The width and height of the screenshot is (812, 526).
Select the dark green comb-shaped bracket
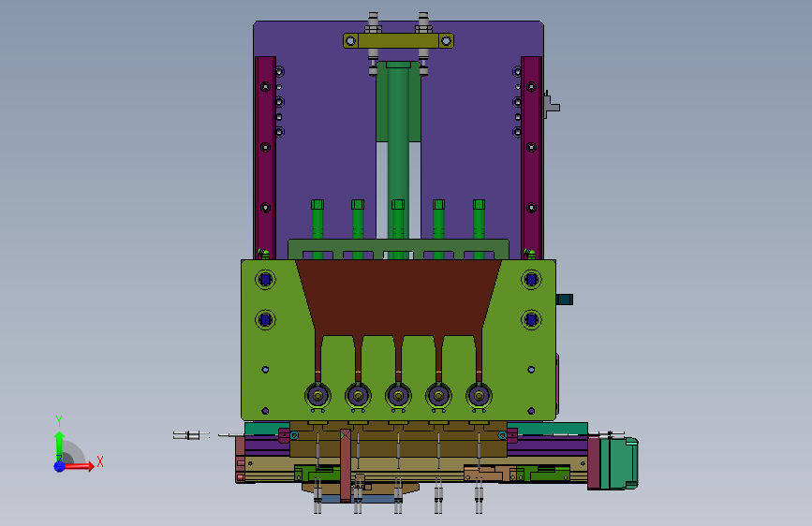(x=398, y=245)
